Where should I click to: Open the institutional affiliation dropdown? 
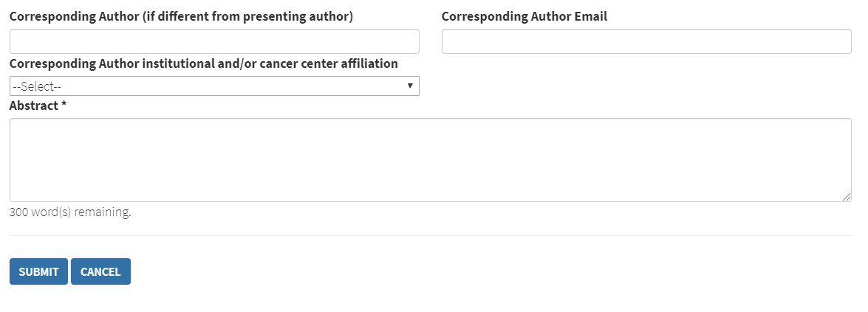pos(214,86)
